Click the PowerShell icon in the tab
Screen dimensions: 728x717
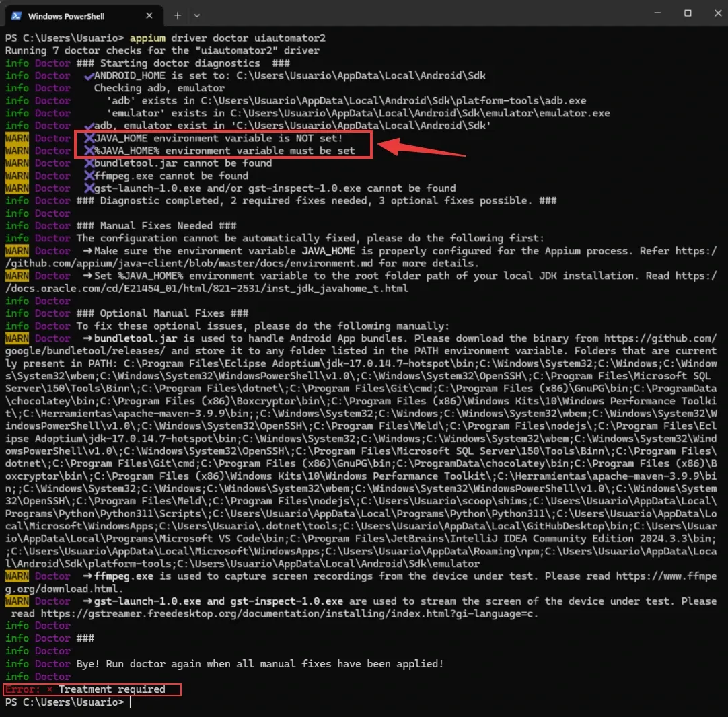tap(16, 15)
